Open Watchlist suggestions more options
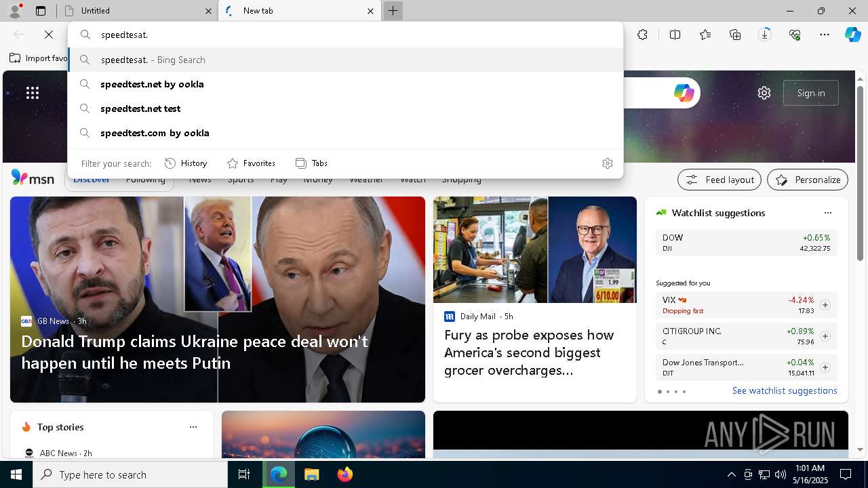This screenshot has width=868, height=488. (827, 213)
